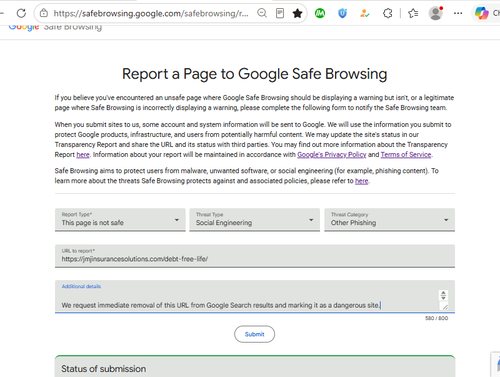Click the Report a Page to Google Safe Browsing title

pyautogui.click(x=255, y=74)
